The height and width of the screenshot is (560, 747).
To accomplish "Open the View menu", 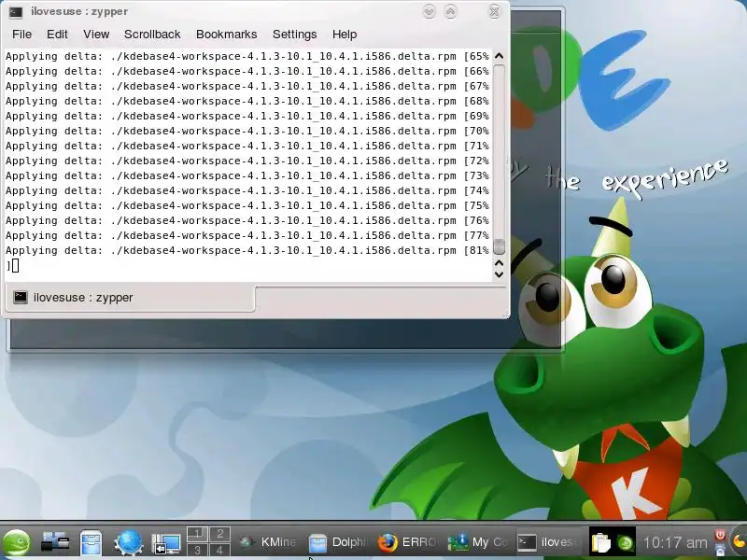I will (96, 35).
